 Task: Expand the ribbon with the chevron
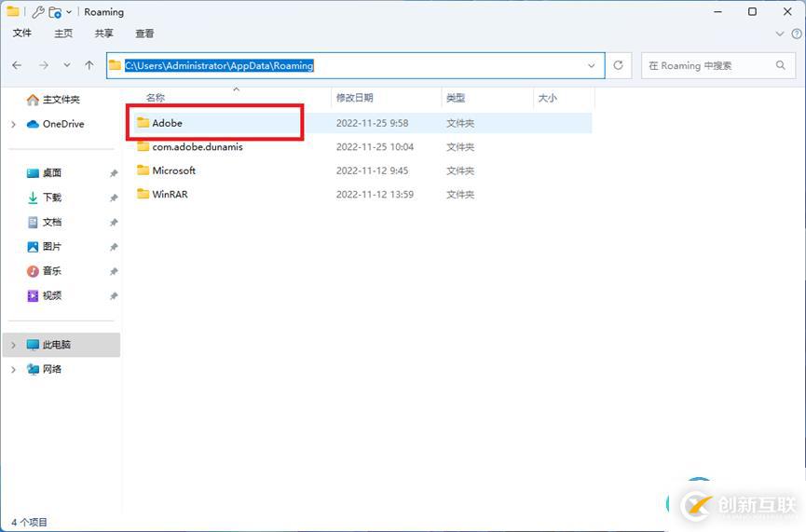pos(780,34)
